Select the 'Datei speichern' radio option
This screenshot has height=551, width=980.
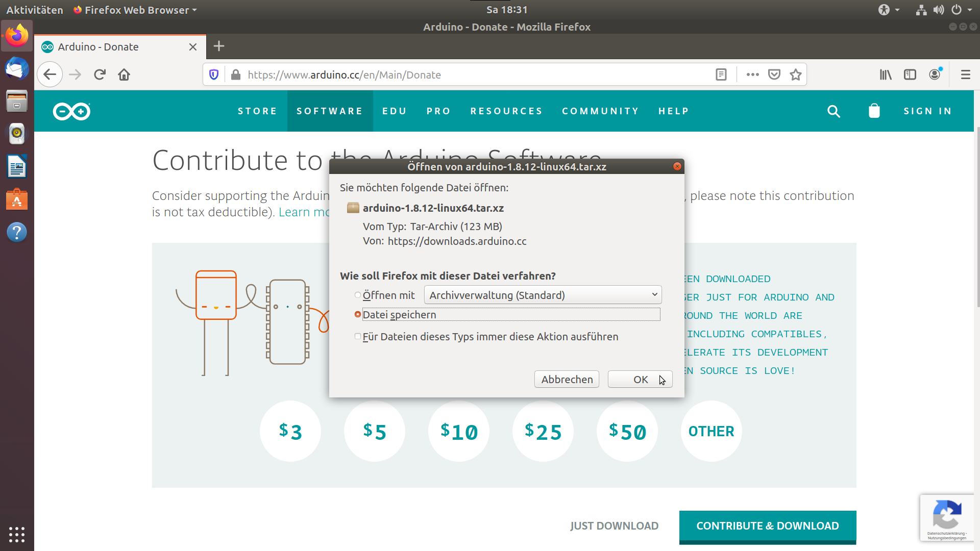(x=358, y=314)
